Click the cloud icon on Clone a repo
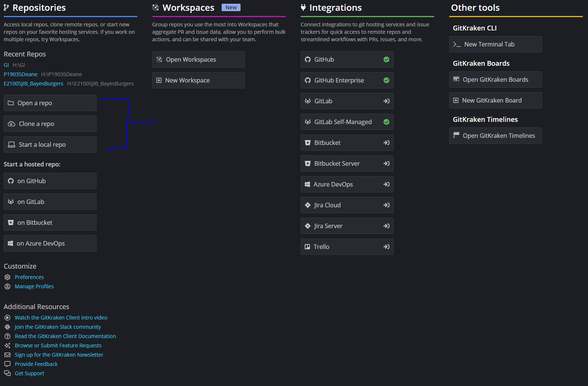The height and width of the screenshot is (386, 588). (x=12, y=124)
